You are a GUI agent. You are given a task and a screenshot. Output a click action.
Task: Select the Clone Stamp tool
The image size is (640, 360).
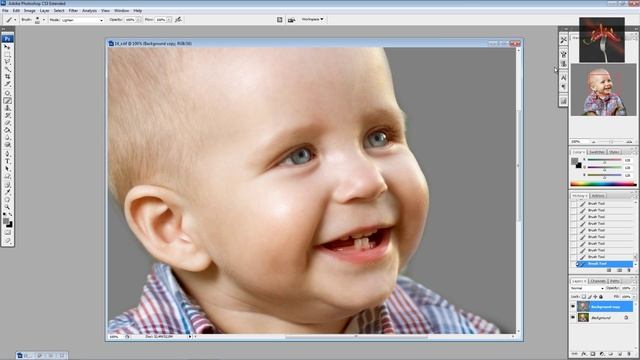[7, 108]
